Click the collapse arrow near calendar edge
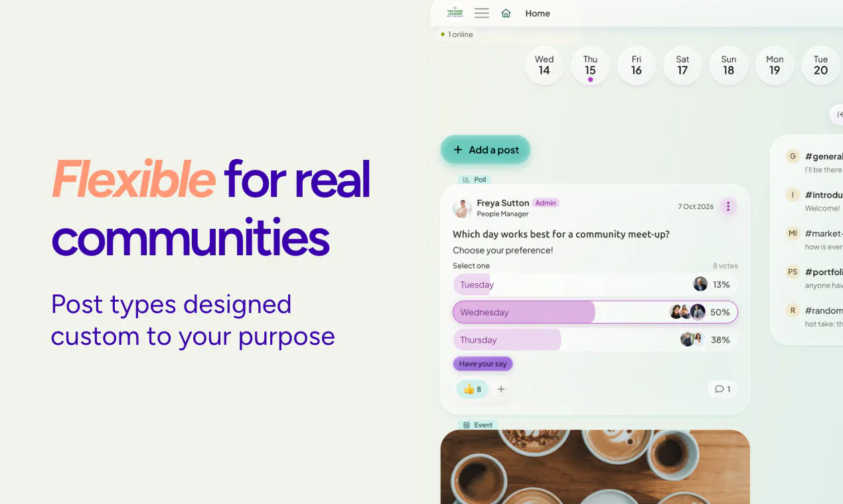Viewport: 843px width, 504px height. (x=838, y=115)
